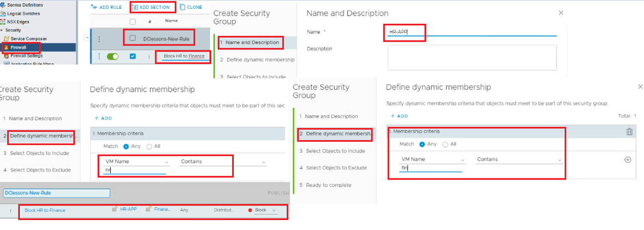This screenshot has width=644, height=230.
Task: Click the DCIessons-New-Rule section name input
Action: click(57, 193)
